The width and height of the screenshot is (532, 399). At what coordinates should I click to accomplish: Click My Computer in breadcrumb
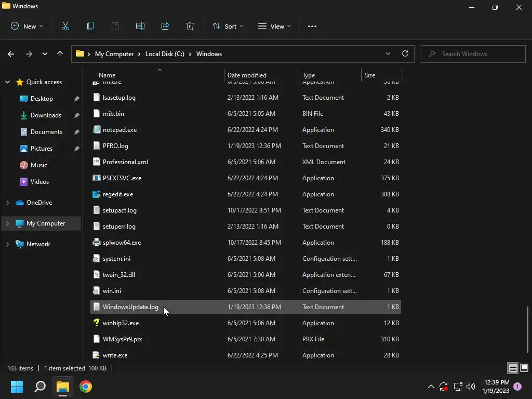(114, 54)
